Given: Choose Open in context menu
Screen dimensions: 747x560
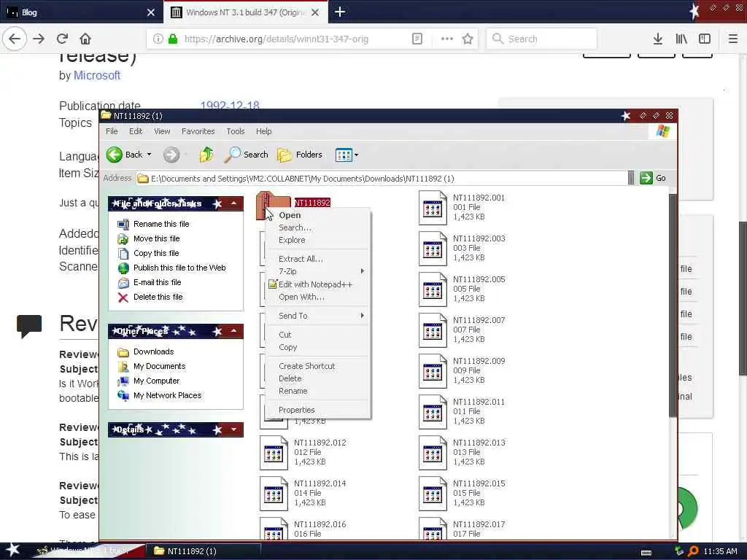Looking at the screenshot, I should pyautogui.click(x=290, y=215).
